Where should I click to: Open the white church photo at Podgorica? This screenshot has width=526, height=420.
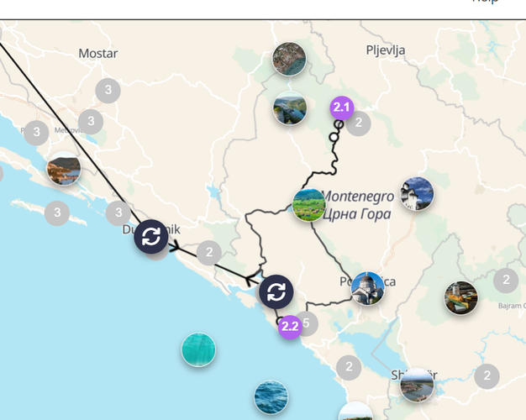(x=368, y=288)
